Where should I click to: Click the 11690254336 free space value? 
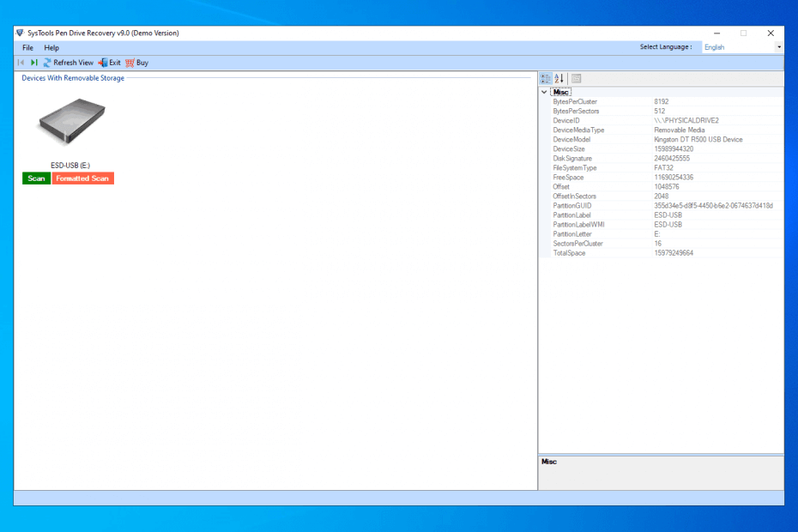[674, 178]
